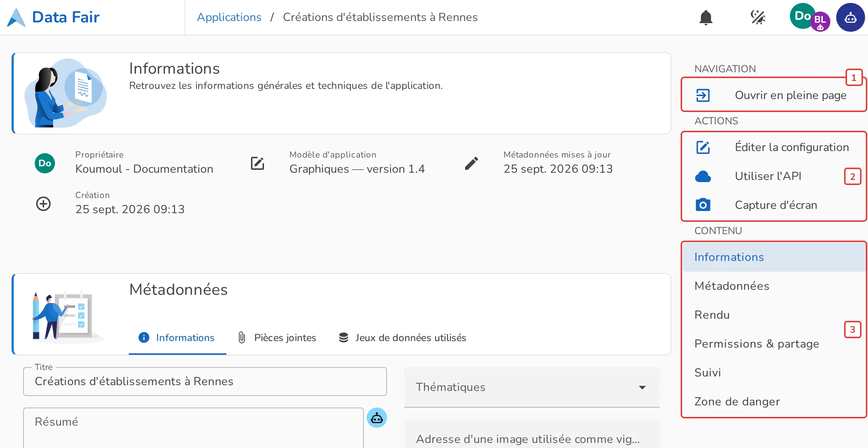868x448 pixels.
Task: Click the database icon of Jeux de données utilisés
Action: click(343, 337)
